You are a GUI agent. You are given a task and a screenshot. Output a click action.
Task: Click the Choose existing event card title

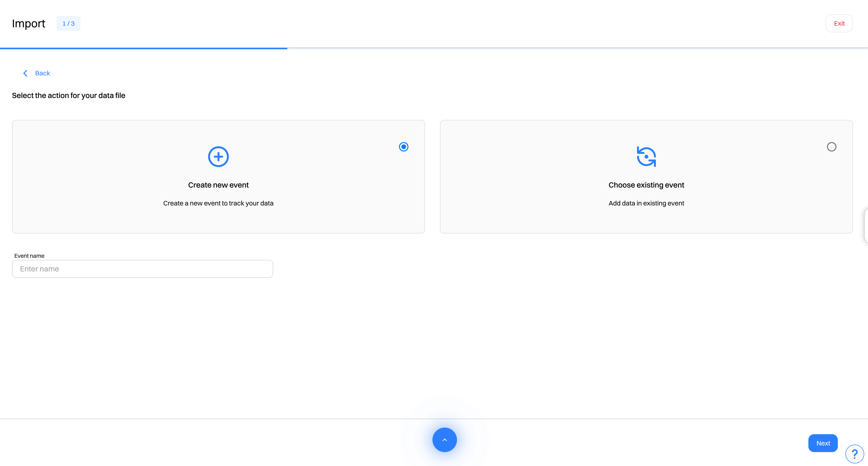(x=646, y=185)
